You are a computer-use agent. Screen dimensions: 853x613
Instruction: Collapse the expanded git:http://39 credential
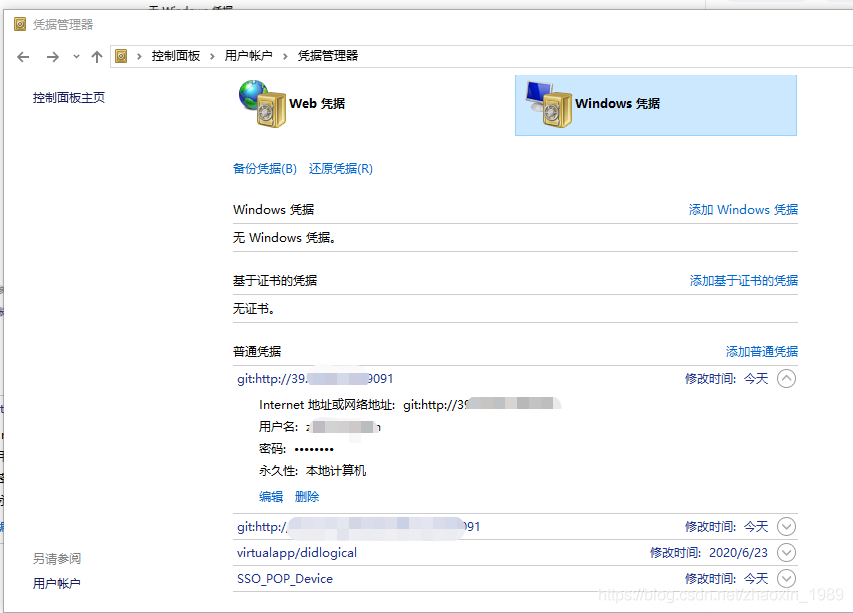tap(786, 379)
